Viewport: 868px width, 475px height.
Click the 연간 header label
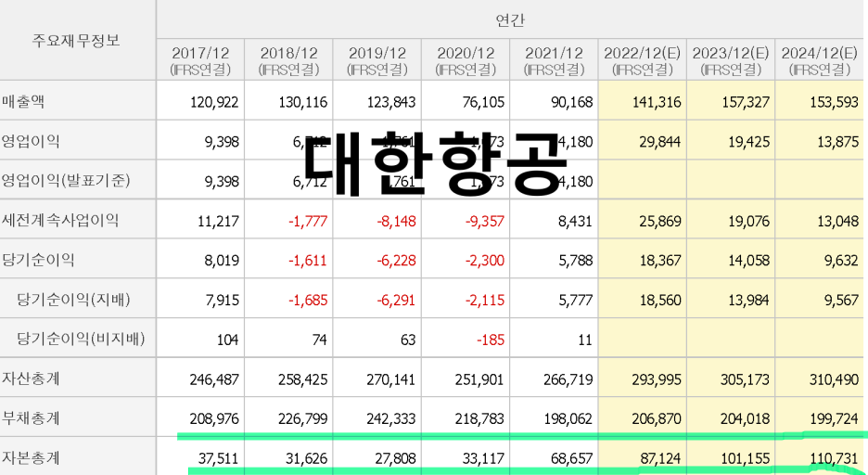click(510, 20)
